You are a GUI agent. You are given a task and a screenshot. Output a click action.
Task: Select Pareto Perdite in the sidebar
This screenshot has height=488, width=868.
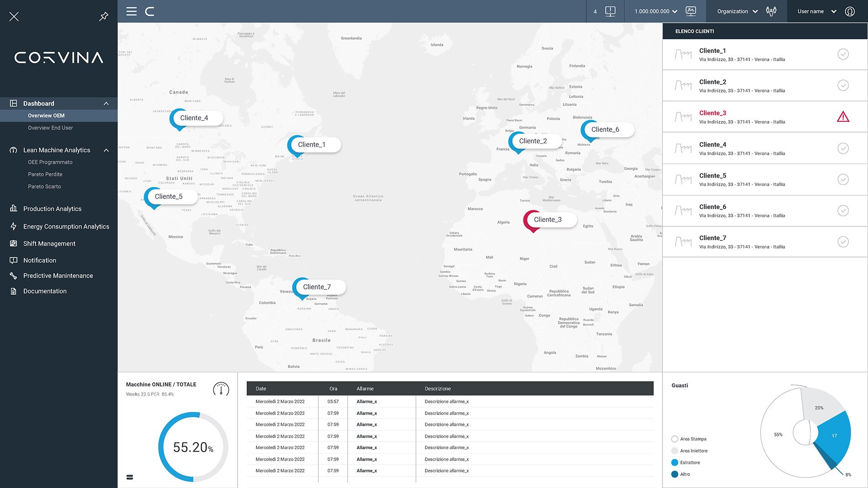45,174
